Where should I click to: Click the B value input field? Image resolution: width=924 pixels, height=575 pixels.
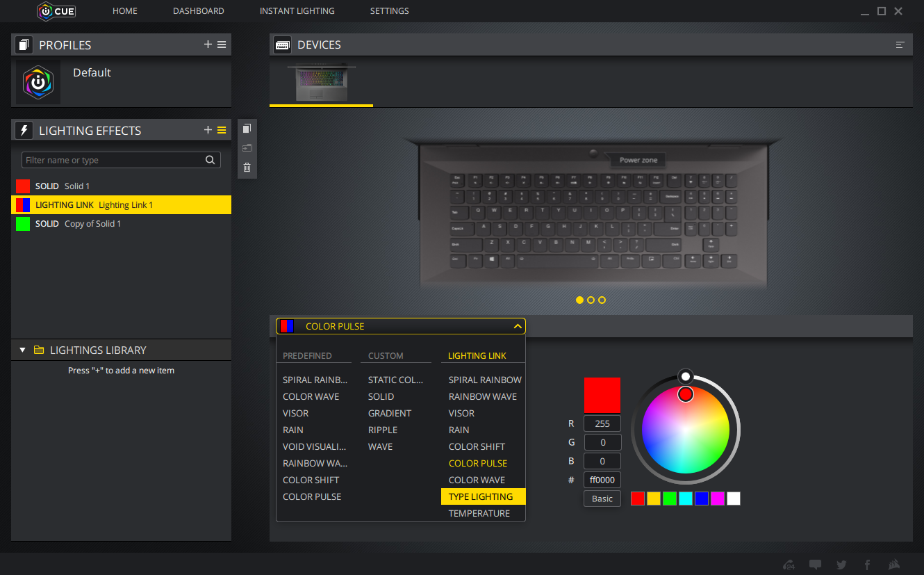pos(602,461)
